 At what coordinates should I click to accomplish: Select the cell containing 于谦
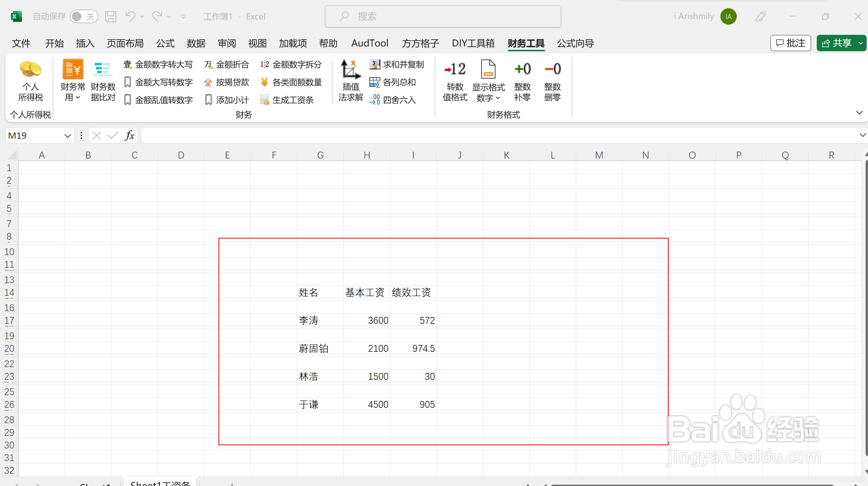[x=320, y=404]
